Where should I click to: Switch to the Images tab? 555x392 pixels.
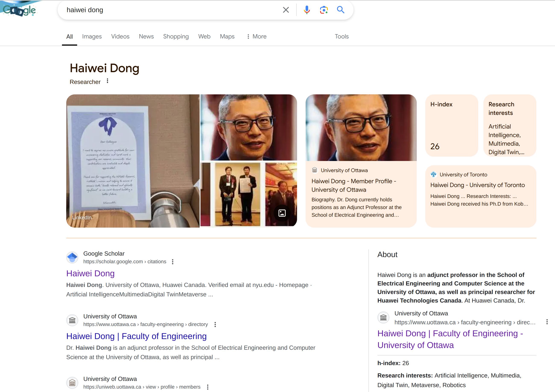point(92,37)
